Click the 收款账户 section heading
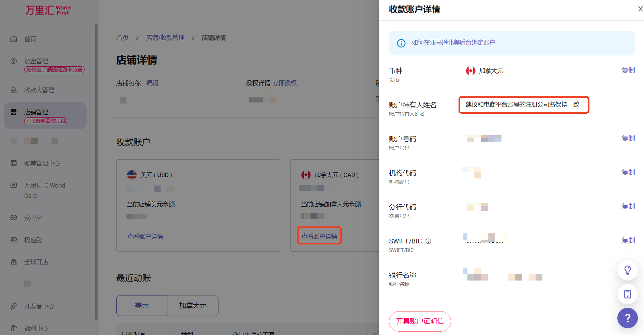 pos(133,142)
